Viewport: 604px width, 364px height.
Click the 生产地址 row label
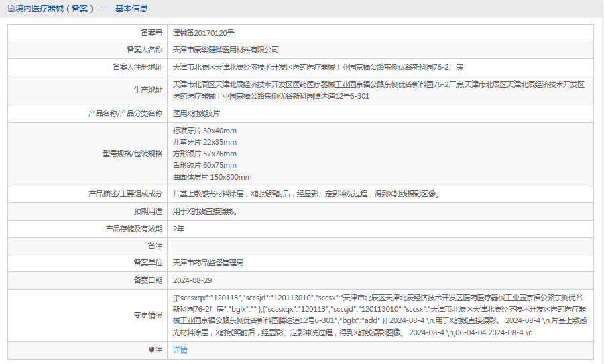pos(148,90)
